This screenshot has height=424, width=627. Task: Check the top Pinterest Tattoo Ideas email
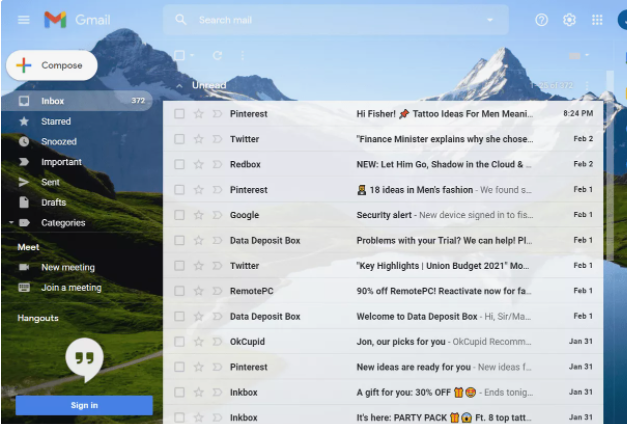179,114
